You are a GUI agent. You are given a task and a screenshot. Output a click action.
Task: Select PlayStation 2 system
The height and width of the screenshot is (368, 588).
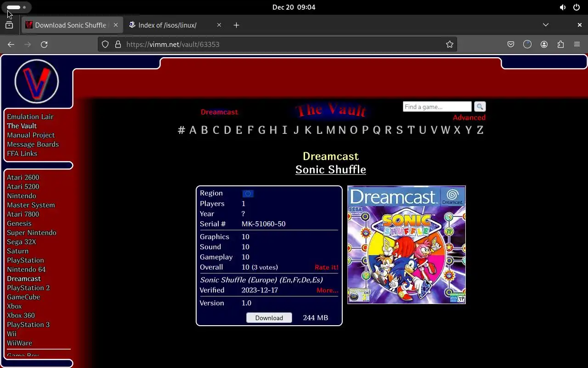pos(28,288)
